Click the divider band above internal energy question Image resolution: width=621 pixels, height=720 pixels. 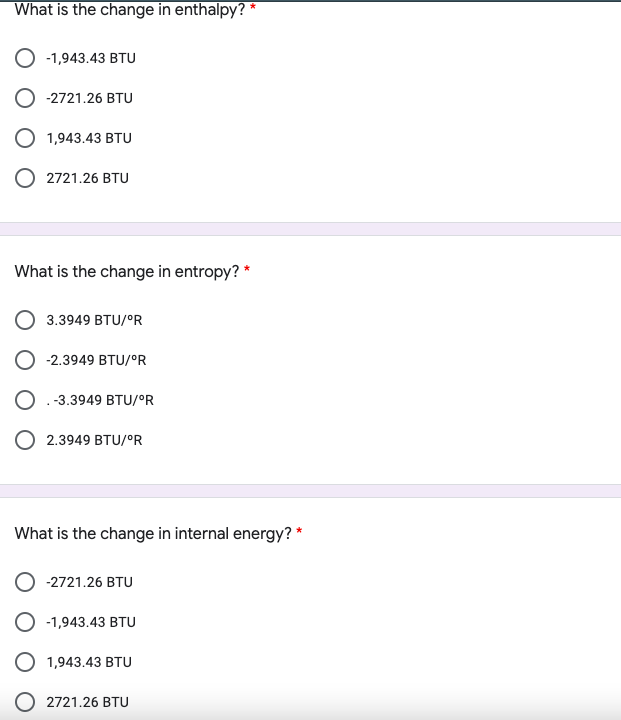tap(310, 491)
